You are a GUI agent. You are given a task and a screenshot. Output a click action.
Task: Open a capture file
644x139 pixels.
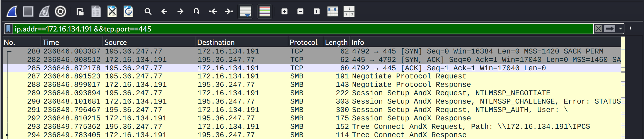pyautogui.click(x=80, y=12)
